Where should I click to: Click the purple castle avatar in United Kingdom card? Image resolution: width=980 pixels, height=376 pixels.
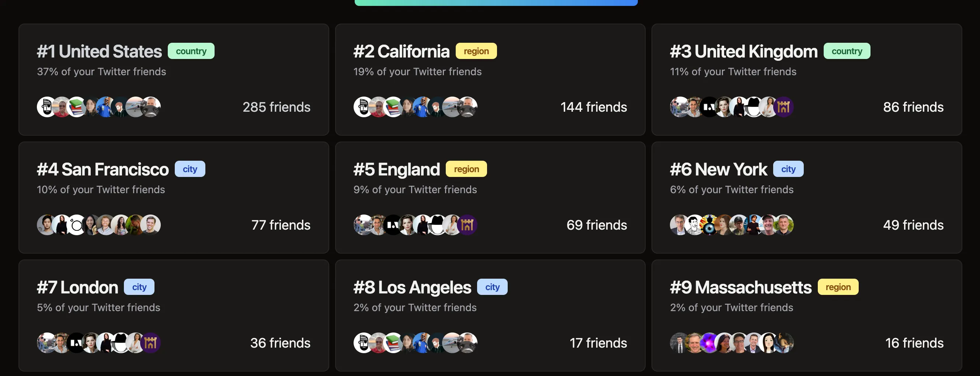click(784, 107)
